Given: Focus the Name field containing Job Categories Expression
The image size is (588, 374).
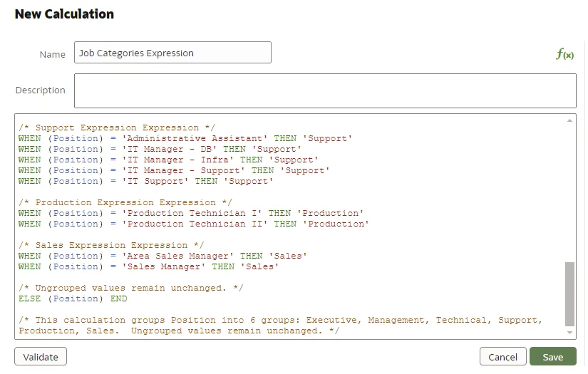Looking at the screenshot, I should [x=172, y=53].
